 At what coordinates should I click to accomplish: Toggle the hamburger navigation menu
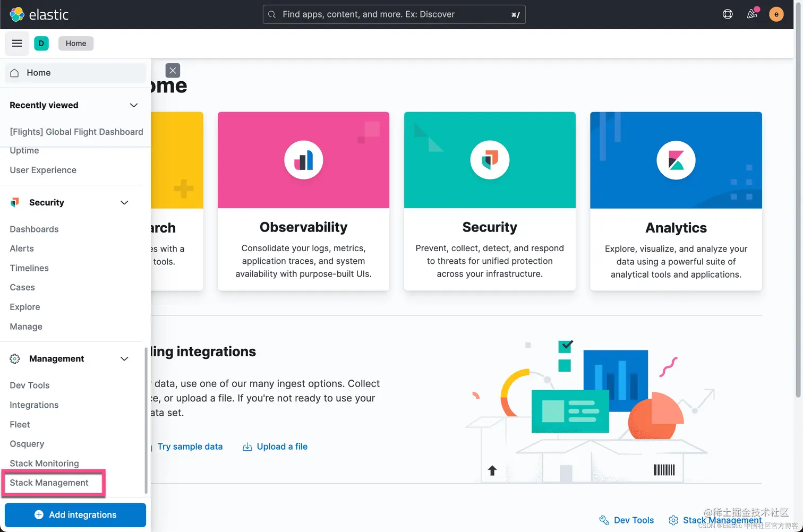17,44
